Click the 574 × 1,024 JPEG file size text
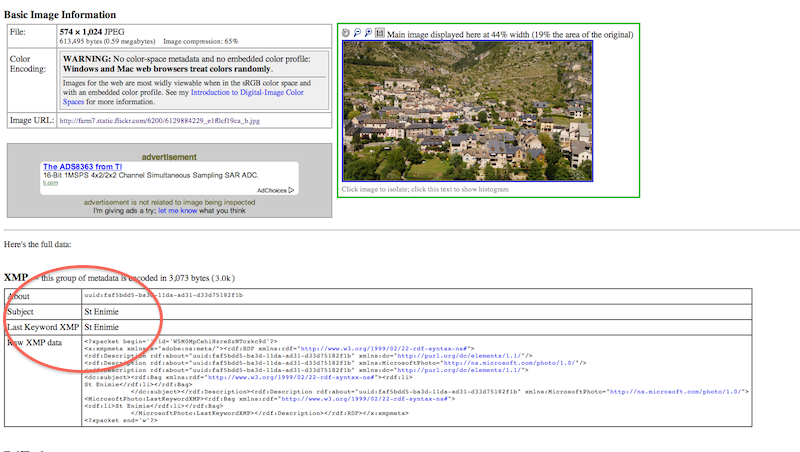The image size is (800, 452). click(x=92, y=32)
